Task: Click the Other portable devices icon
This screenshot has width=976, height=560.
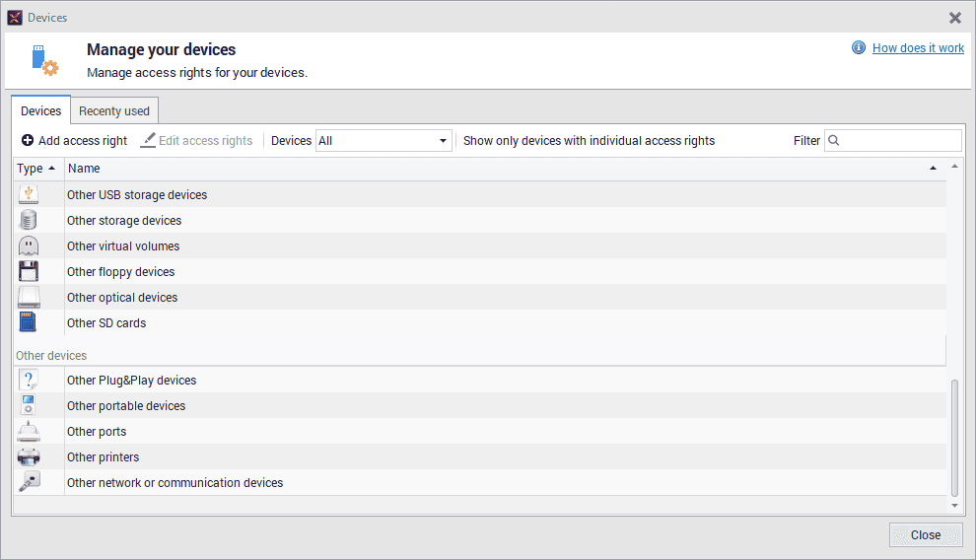Action: coord(29,406)
